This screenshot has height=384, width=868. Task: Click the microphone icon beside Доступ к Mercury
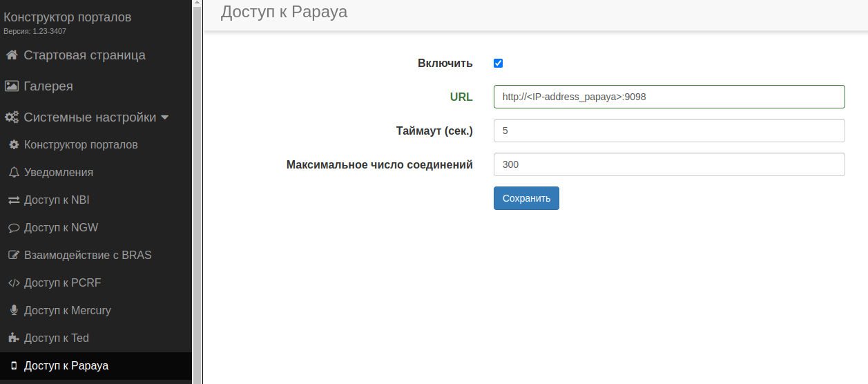coord(13,311)
